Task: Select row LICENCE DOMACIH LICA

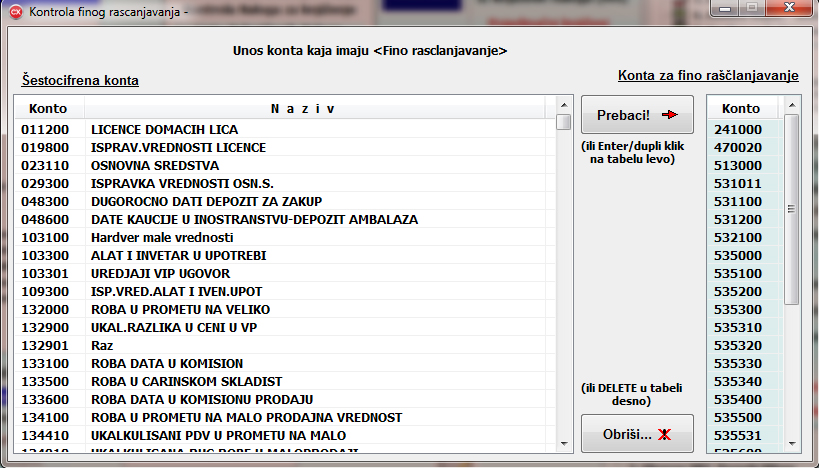Action: 285,130
